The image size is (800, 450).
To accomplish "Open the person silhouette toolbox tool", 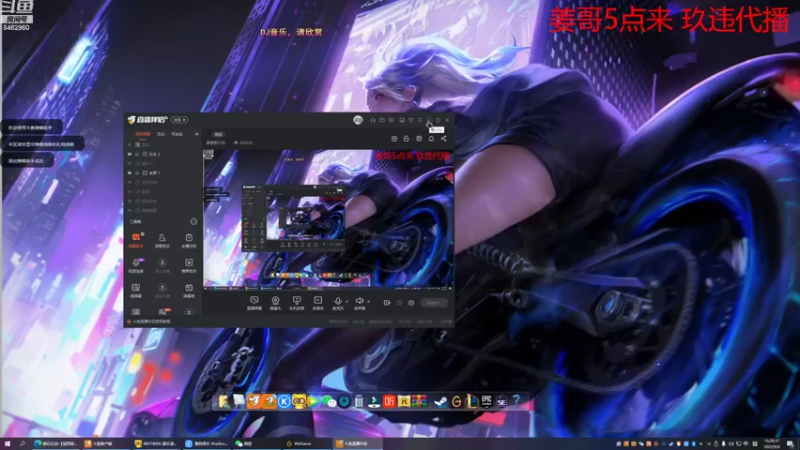I will pos(162,240).
